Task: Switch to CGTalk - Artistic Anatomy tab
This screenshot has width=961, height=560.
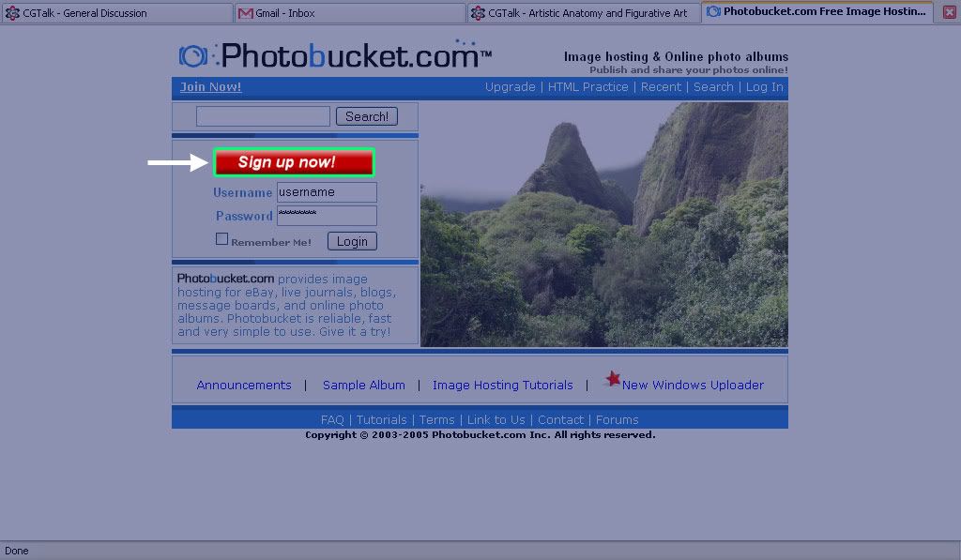Action: (x=584, y=13)
